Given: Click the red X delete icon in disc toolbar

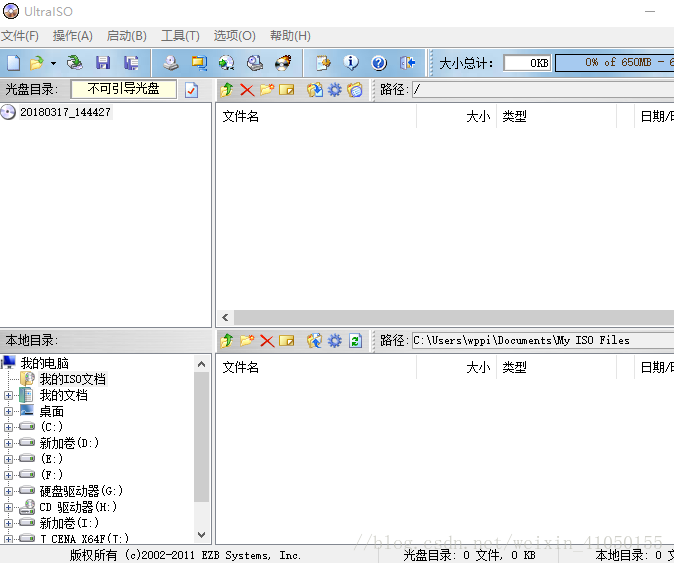Looking at the screenshot, I should click(247, 90).
